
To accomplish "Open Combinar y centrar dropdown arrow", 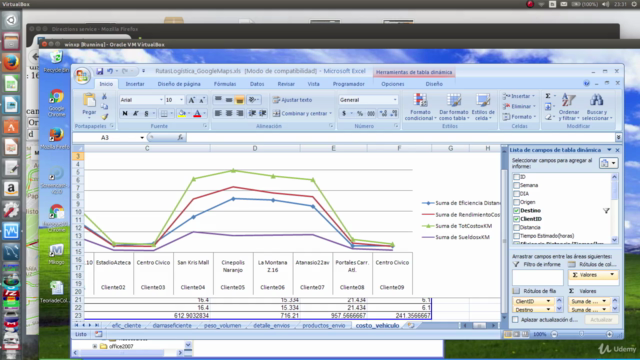I will (330, 113).
